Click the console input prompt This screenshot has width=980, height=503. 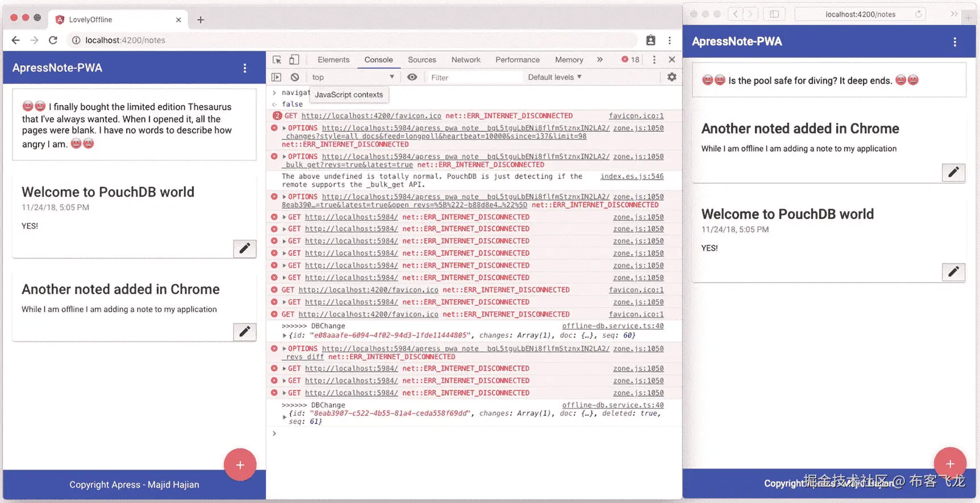(x=474, y=434)
